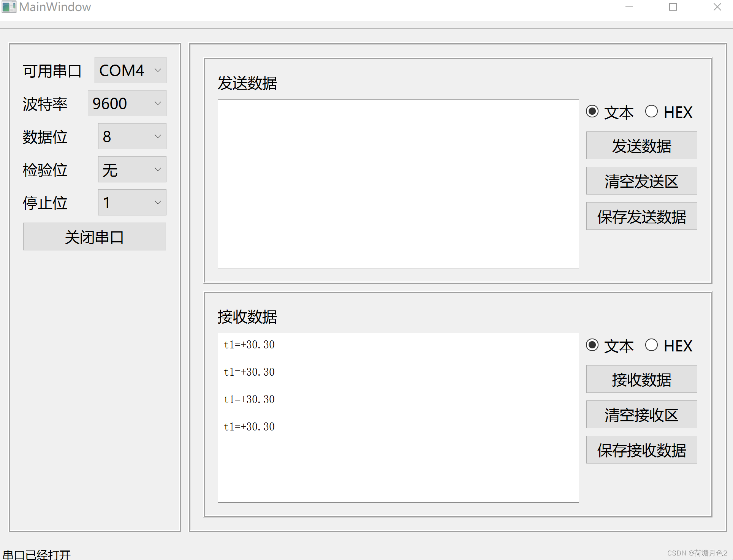This screenshot has height=560, width=733.
Task: Click the 清空接收区 button
Action: tap(642, 414)
